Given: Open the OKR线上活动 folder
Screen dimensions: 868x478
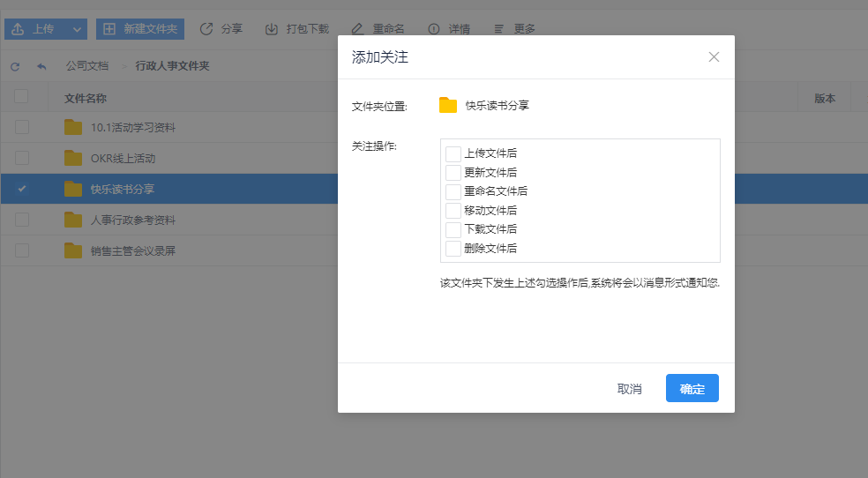Looking at the screenshot, I should coord(123,159).
